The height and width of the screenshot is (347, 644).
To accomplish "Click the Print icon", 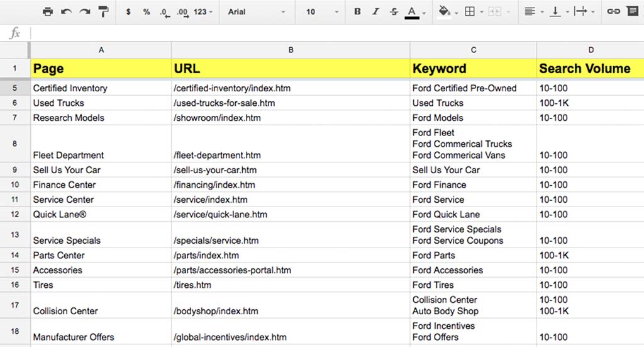I will pos(48,12).
